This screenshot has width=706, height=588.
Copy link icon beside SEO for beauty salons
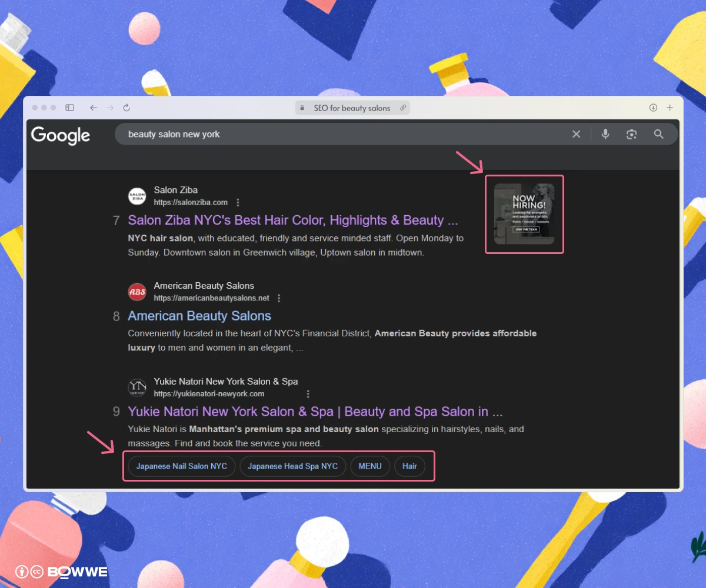(x=403, y=108)
